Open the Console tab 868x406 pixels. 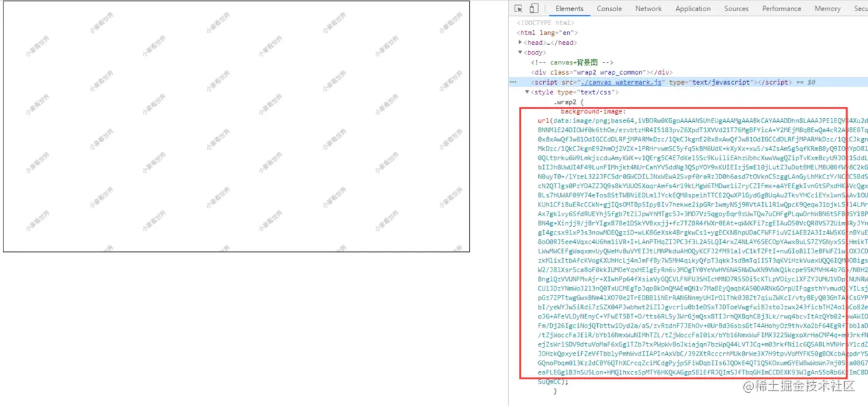click(609, 8)
